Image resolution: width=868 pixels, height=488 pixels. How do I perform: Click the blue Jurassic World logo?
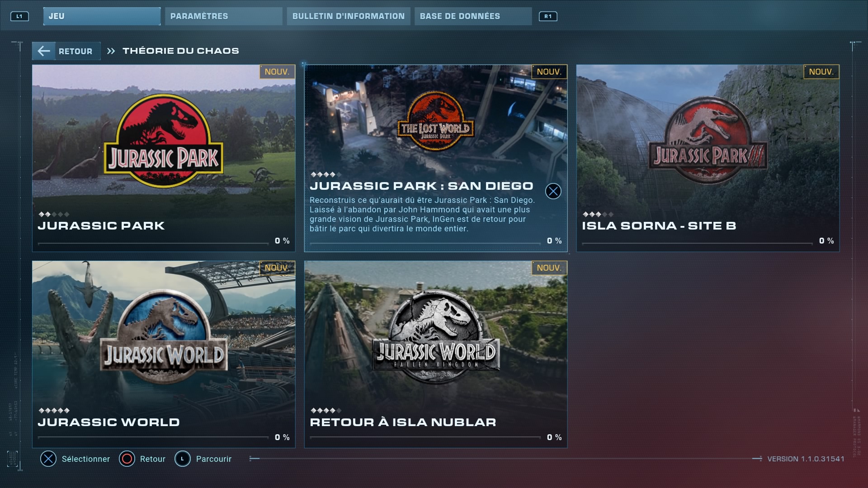pyautogui.click(x=165, y=337)
